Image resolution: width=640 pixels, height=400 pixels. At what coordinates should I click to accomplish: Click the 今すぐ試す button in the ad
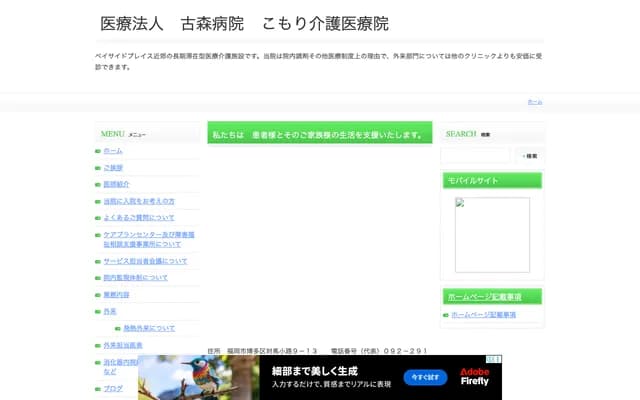click(x=425, y=377)
